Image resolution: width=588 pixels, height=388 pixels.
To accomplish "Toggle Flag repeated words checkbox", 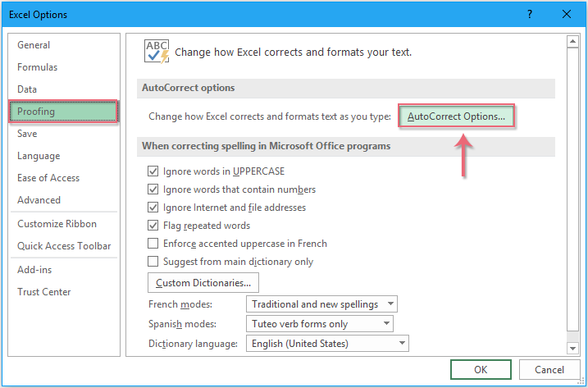I will pyautogui.click(x=153, y=225).
